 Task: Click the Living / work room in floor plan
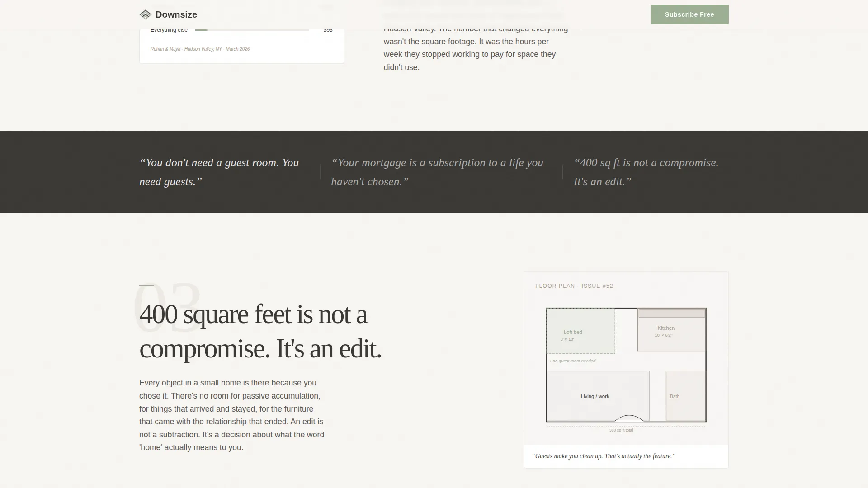pyautogui.click(x=598, y=396)
